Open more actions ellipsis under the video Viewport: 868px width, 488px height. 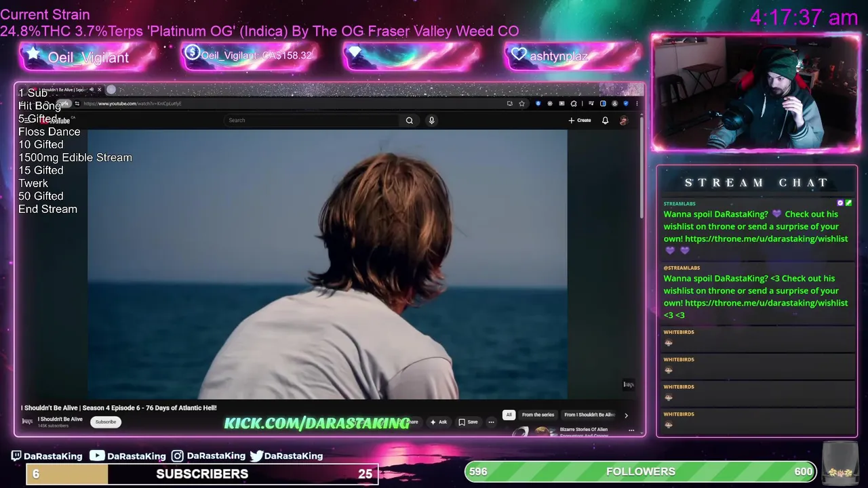coord(491,422)
